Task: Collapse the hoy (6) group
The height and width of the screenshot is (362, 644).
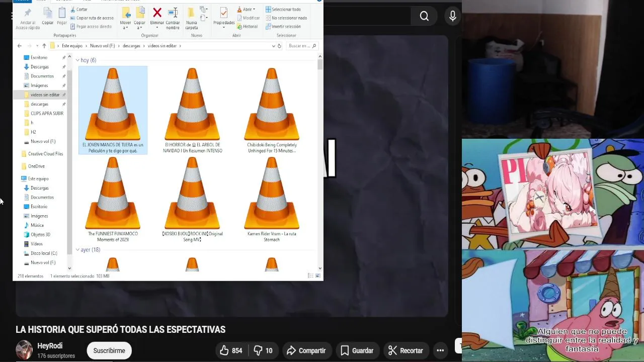Action: coord(77,60)
